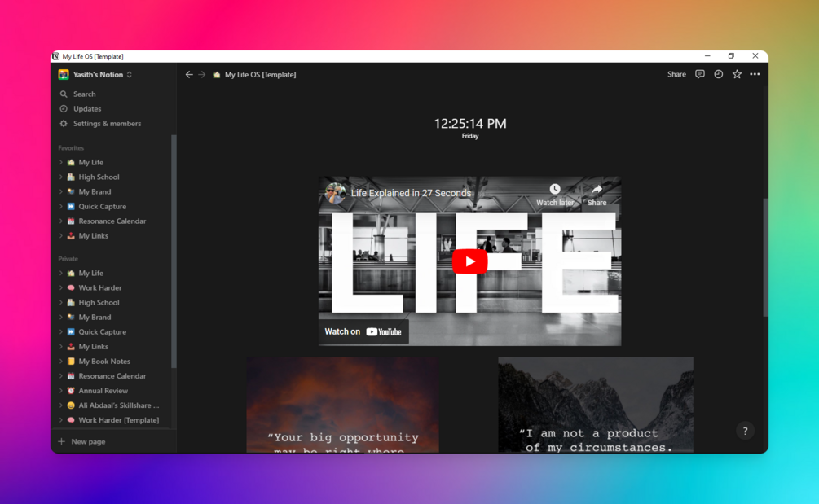Screen dimensions: 819x504
Task: Click the Share button in top bar
Action: click(676, 74)
